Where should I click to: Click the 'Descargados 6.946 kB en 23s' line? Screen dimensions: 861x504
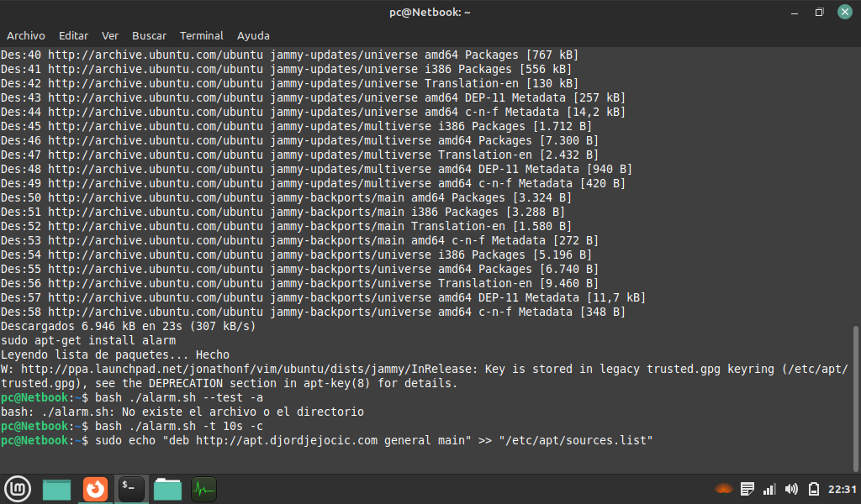(x=129, y=326)
